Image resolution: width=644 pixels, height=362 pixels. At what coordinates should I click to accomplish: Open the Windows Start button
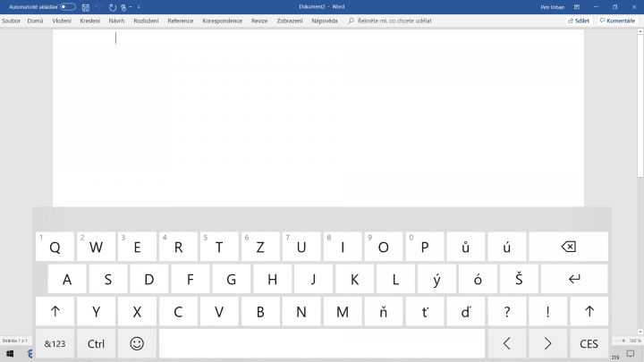10,353
